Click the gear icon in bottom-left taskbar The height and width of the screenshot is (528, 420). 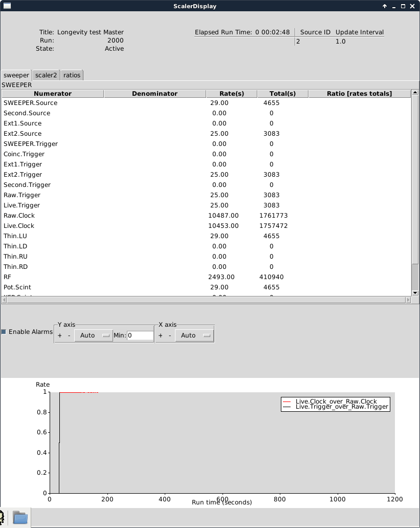point(2,518)
